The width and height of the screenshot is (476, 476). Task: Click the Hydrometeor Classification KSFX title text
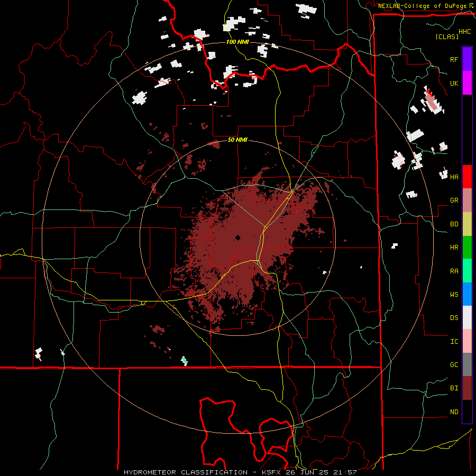coord(240,472)
